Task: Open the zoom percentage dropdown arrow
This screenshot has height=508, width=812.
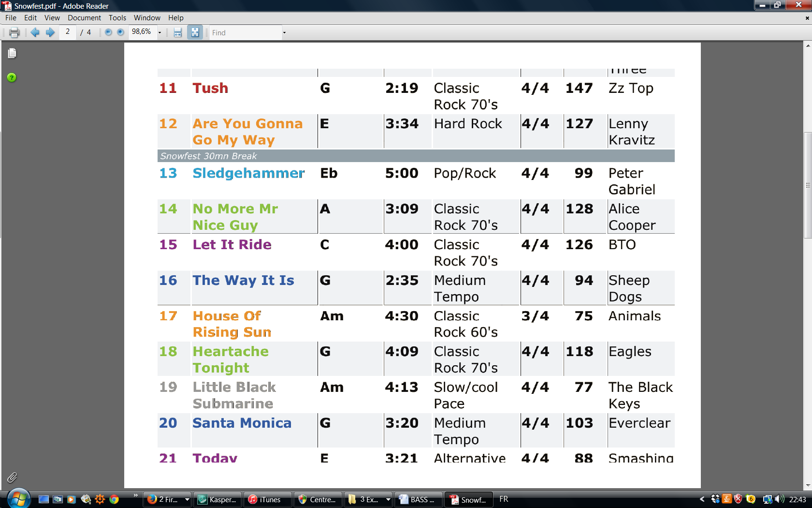Action: coord(159,32)
